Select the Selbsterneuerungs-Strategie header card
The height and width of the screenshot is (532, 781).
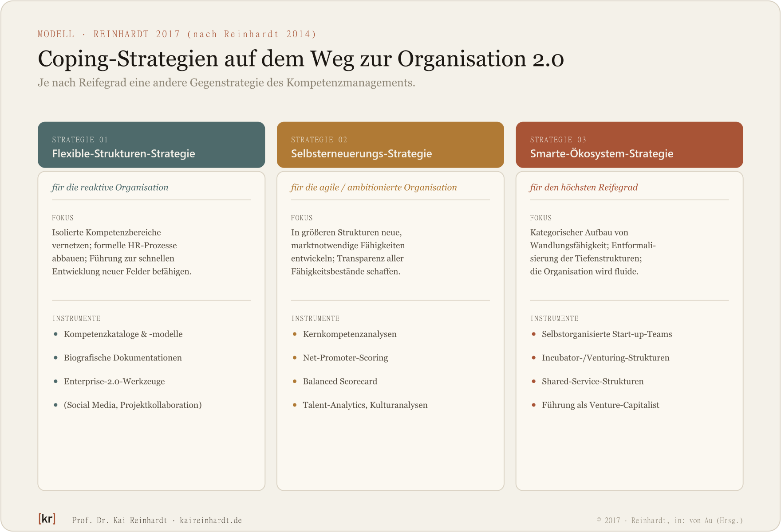coord(390,145)
